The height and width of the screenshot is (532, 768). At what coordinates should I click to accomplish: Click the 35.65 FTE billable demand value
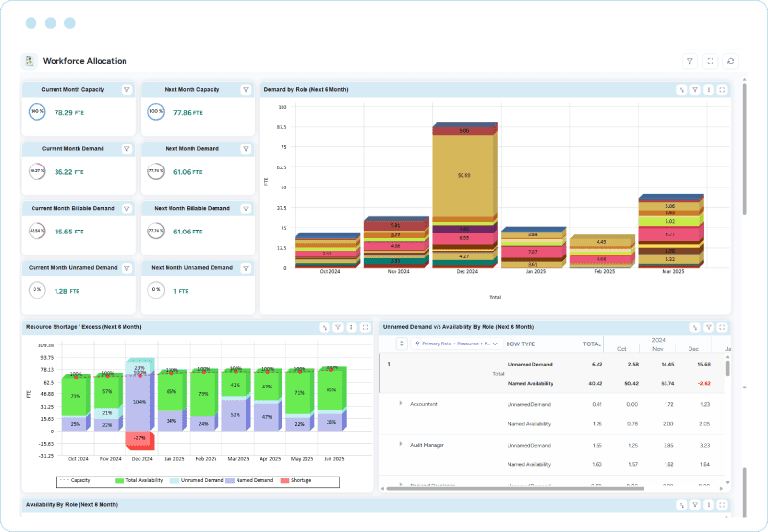pyautogui.click(x=69, y=232)
